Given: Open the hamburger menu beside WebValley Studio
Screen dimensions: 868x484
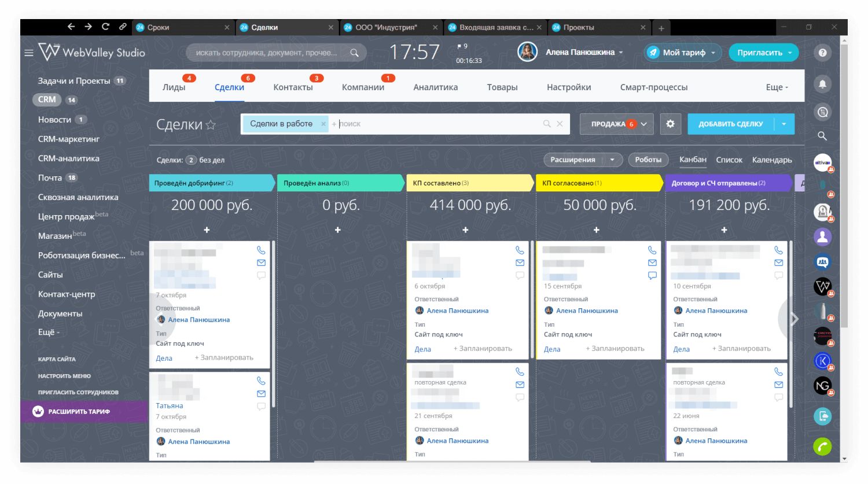Looking at the screenshot, I should point(29,53).
